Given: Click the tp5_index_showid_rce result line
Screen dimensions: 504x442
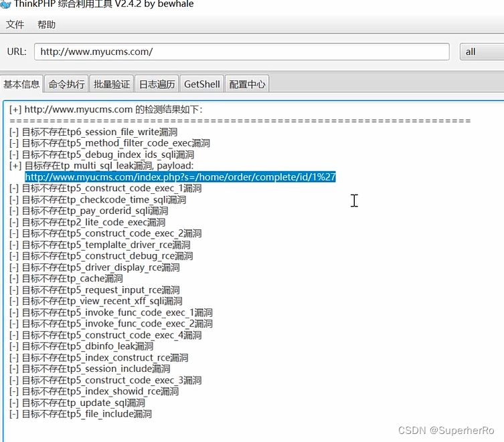Looking at the screenshot, I should coord(94,392).
